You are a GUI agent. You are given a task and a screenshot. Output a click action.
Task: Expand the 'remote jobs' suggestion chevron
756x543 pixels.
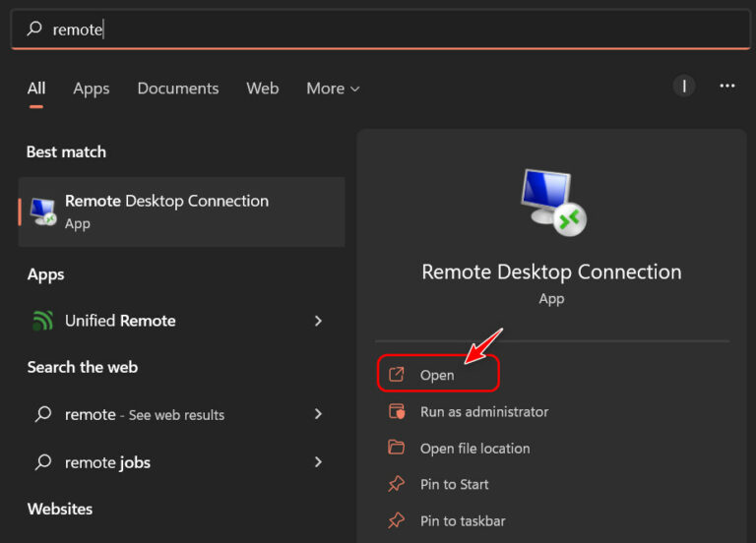click(x=318, y=462)
